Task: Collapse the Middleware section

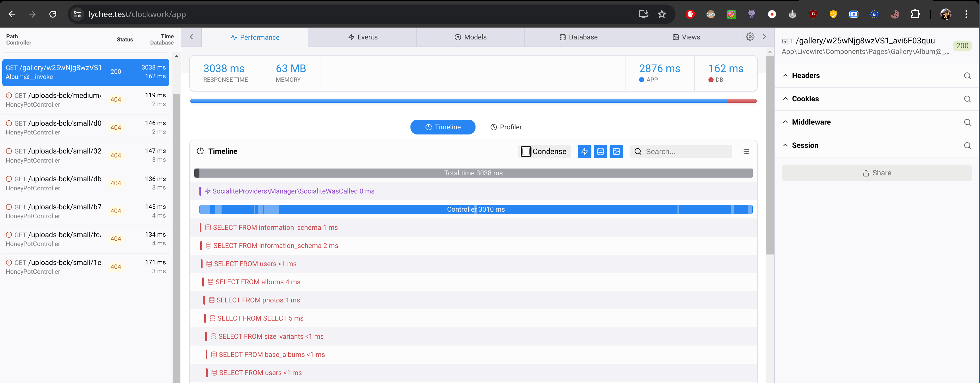Action: [785, 122]
